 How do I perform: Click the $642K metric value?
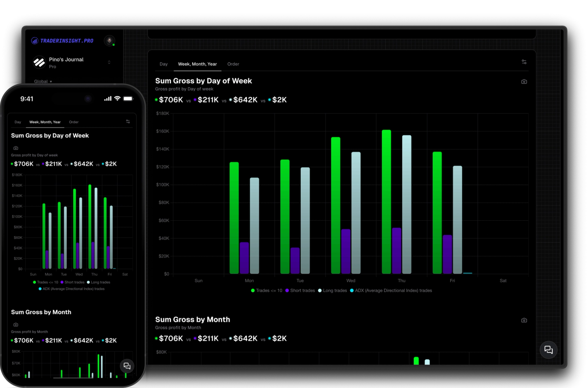tap(246, 100)
